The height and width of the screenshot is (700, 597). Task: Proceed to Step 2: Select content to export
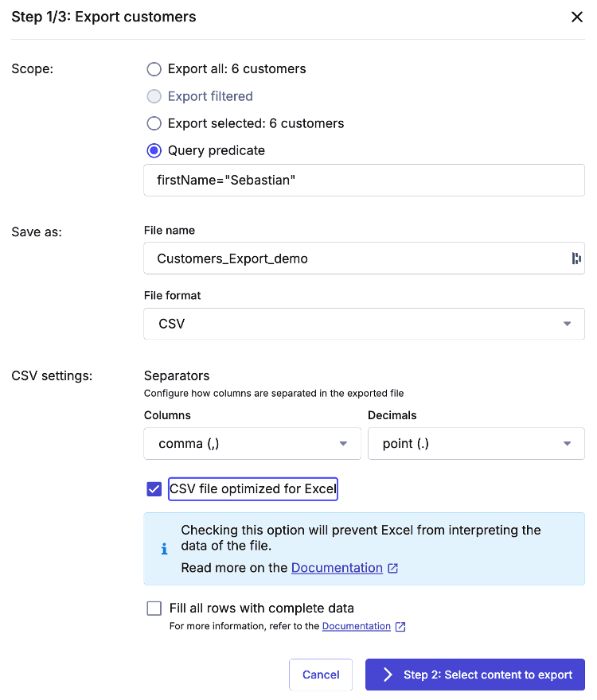(474, 674)
